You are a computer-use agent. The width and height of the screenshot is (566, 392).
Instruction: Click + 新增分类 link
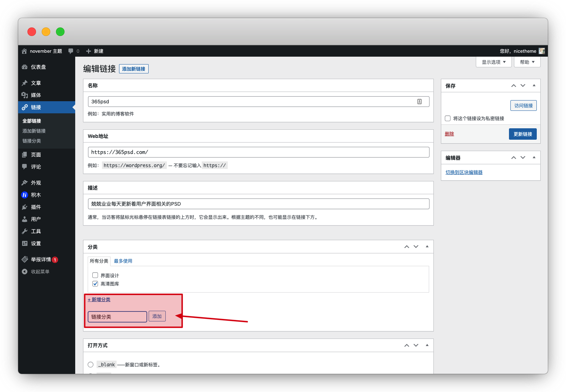pyautogui.click(x=99, y=300)
